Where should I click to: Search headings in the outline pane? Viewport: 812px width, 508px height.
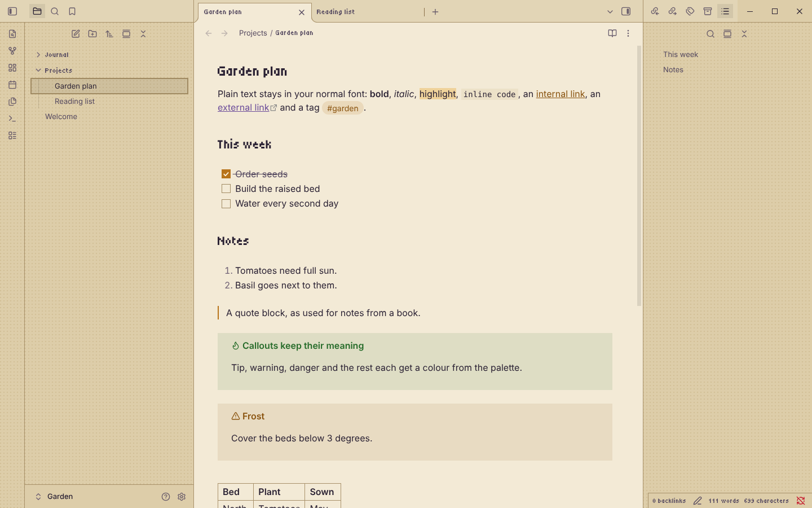point(710,34)
